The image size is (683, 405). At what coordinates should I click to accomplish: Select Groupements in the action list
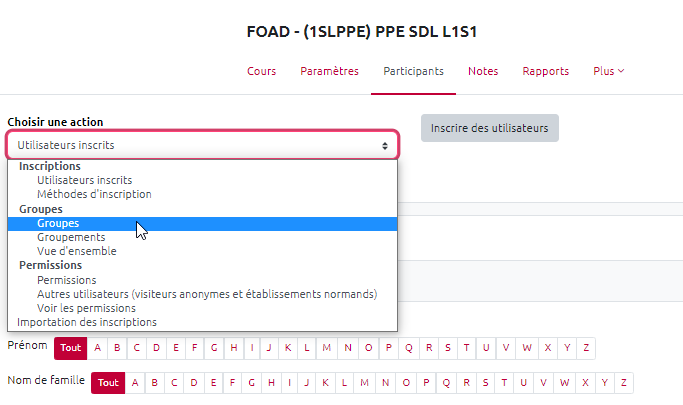pos(71,237)
